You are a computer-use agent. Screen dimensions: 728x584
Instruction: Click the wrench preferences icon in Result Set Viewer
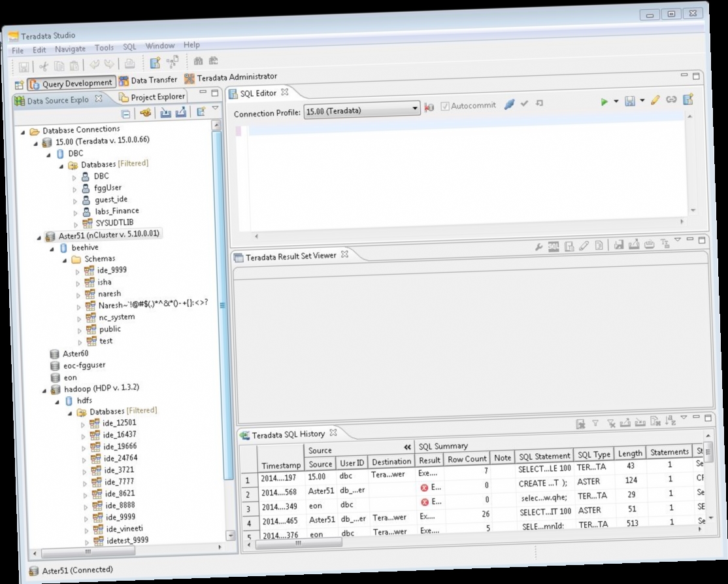click(538, 246)
